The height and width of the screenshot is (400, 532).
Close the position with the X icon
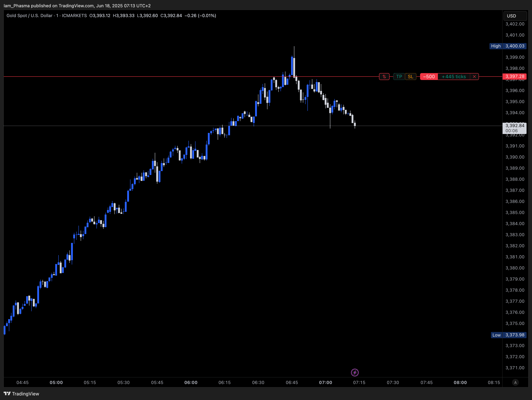(x=474, y=77)
